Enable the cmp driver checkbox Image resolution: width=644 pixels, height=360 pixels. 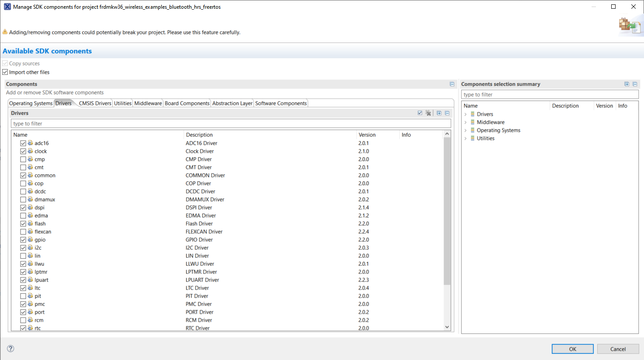[x=23, y=159]
